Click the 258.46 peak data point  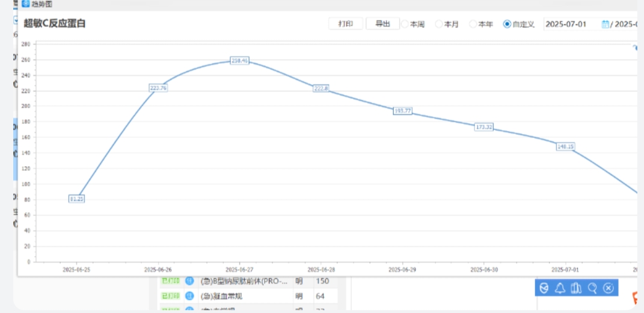click(x=239, y=61)
